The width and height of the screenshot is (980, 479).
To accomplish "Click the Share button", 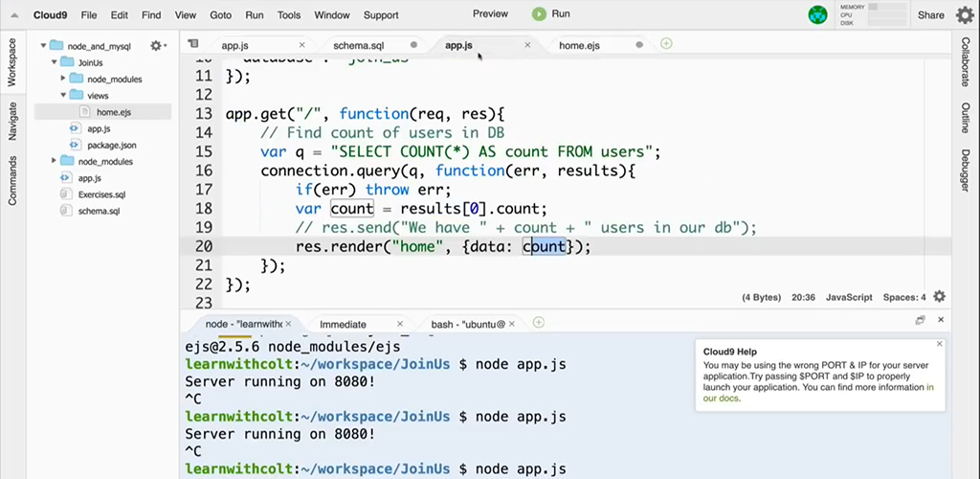I will (930, 15).
